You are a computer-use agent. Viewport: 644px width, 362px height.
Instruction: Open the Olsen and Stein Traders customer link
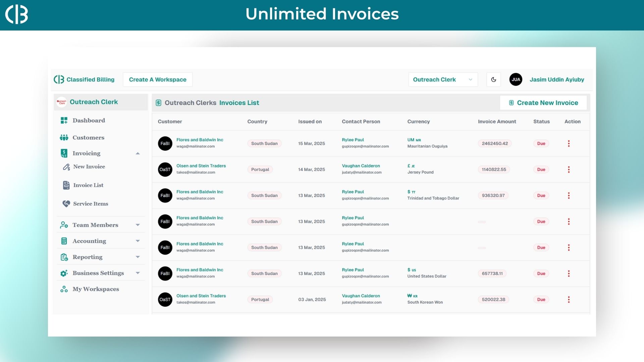(x=201, y=166)
